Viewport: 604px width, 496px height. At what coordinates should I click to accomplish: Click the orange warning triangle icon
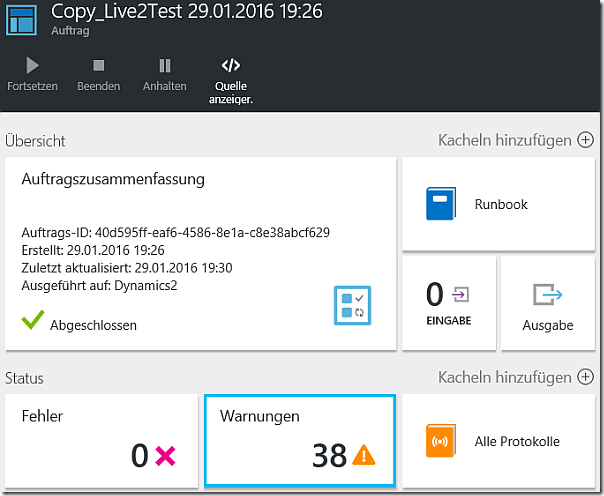pyautogui.click(x=364, y=456)
